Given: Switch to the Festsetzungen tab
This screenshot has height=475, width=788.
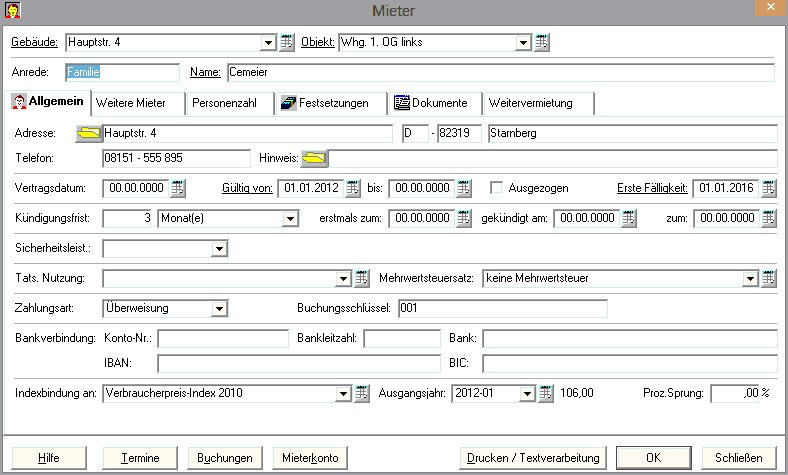Looking at the screenshot, I should click(x=332, y=104).
